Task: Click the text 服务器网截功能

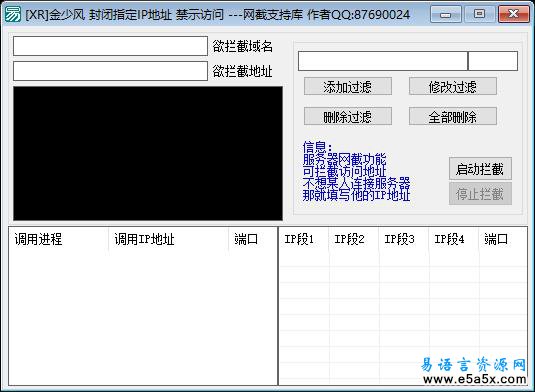Action: [x=344, y=159]
